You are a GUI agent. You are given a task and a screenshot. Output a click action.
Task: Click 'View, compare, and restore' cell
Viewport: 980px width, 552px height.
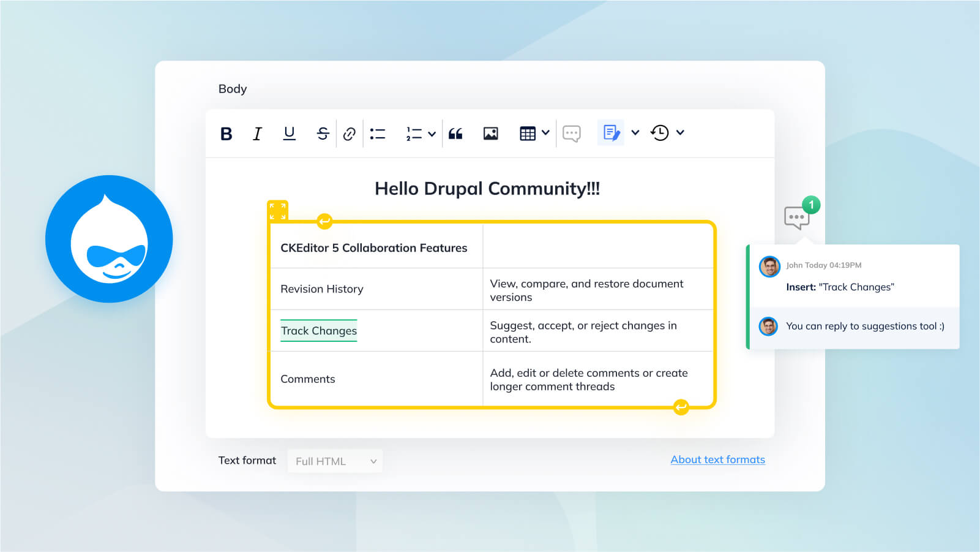[598, 289]
